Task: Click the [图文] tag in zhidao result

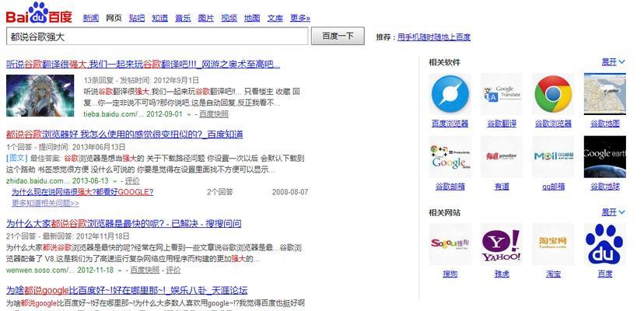Action: [x=17, y=158]
